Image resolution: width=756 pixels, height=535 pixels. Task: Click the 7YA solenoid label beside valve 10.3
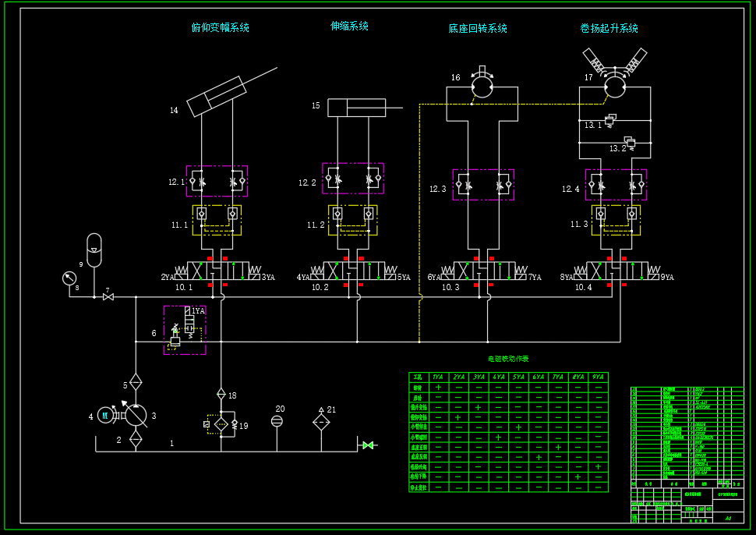coord(535,278)
